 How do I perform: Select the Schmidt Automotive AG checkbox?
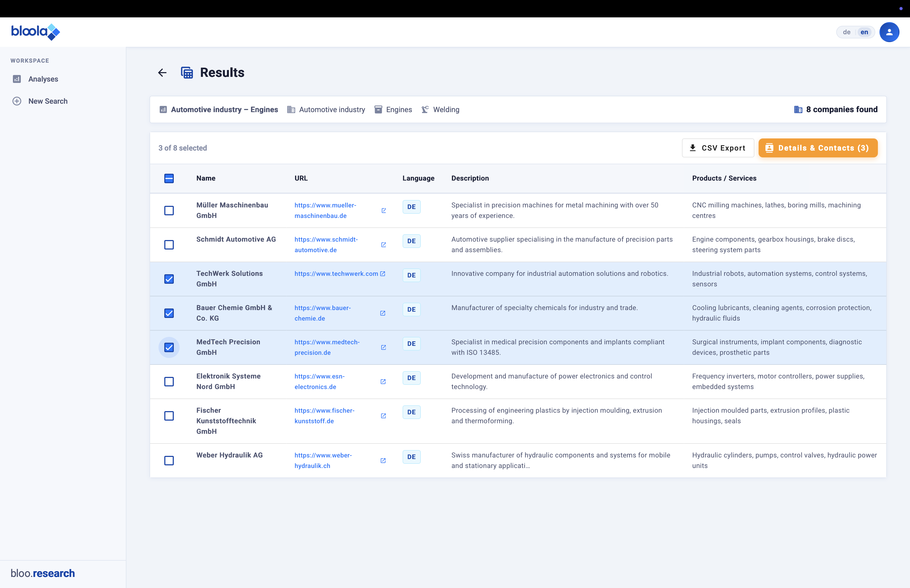tap(169, 245)
